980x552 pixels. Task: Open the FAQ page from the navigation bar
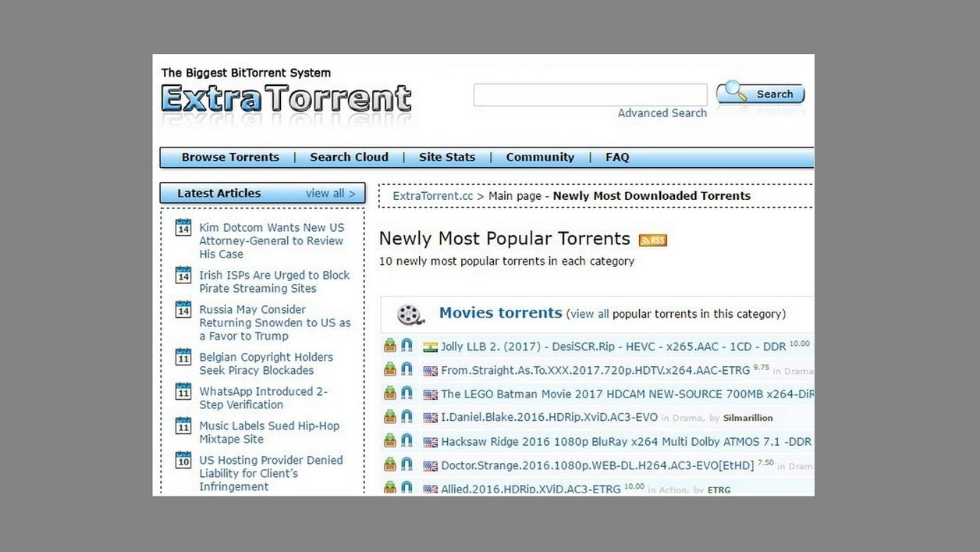pyautogui.click(x=617, y=157)
